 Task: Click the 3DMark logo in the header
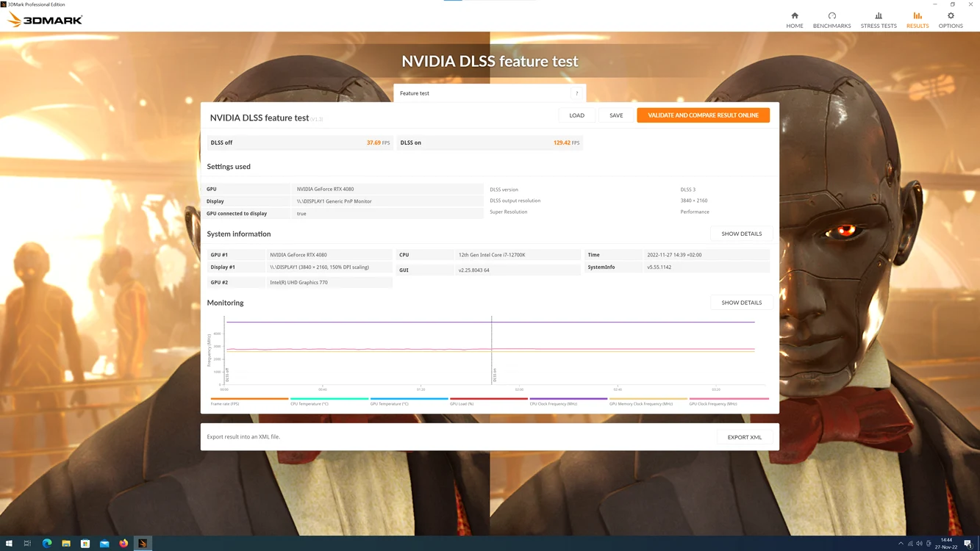click(x=45, y=20)
